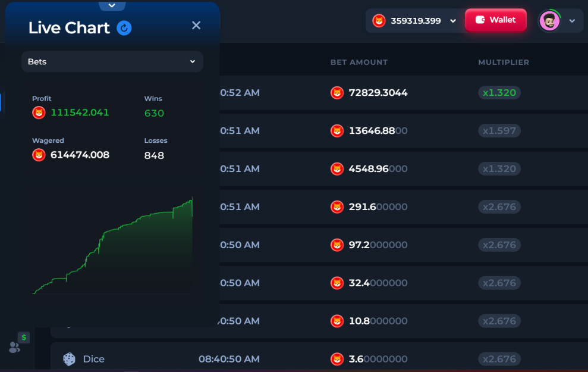This screenshot has width=588, height=372.
Task: Open the user avatar profile
Action: pyautogui.click(x=549, y=21)
